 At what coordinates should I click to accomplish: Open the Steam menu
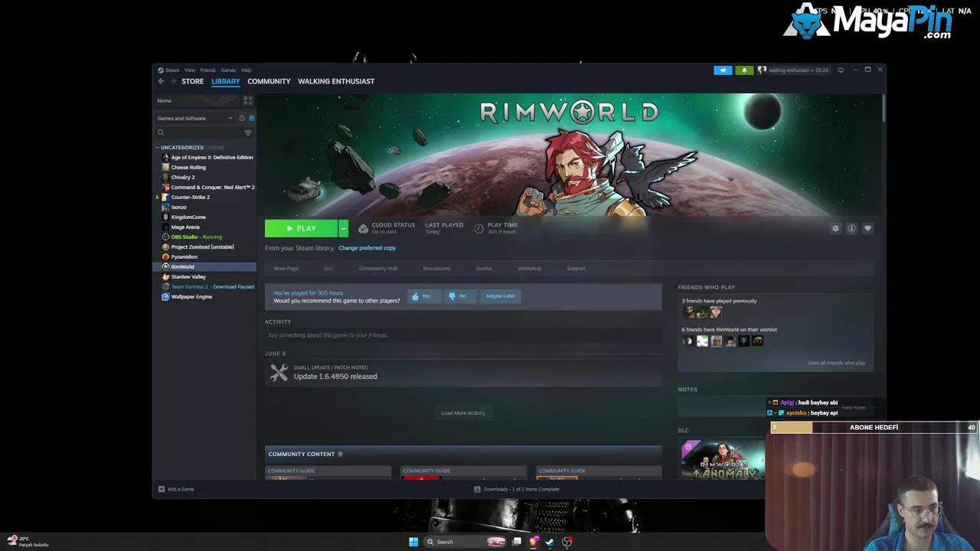172,70
